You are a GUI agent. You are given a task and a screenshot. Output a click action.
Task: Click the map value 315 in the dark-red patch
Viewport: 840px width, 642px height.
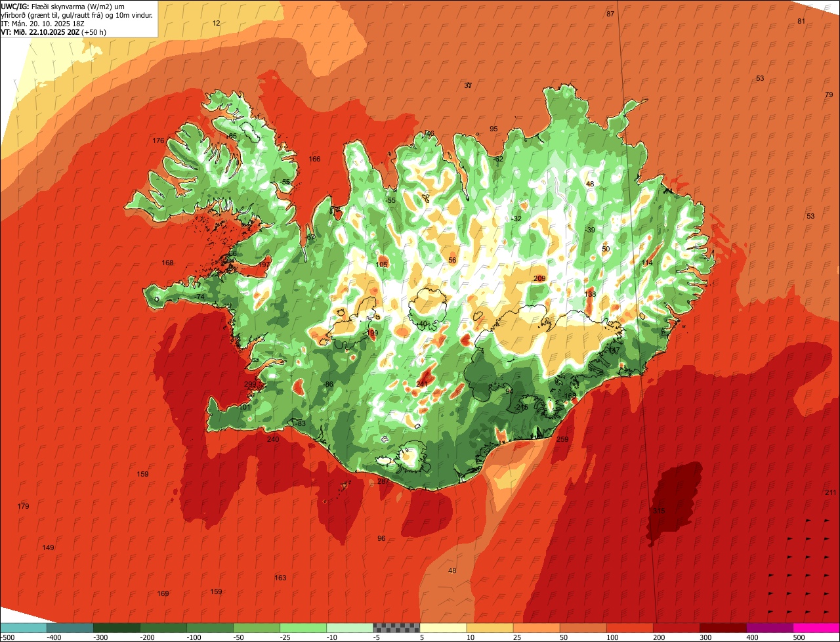click(659, 511)
